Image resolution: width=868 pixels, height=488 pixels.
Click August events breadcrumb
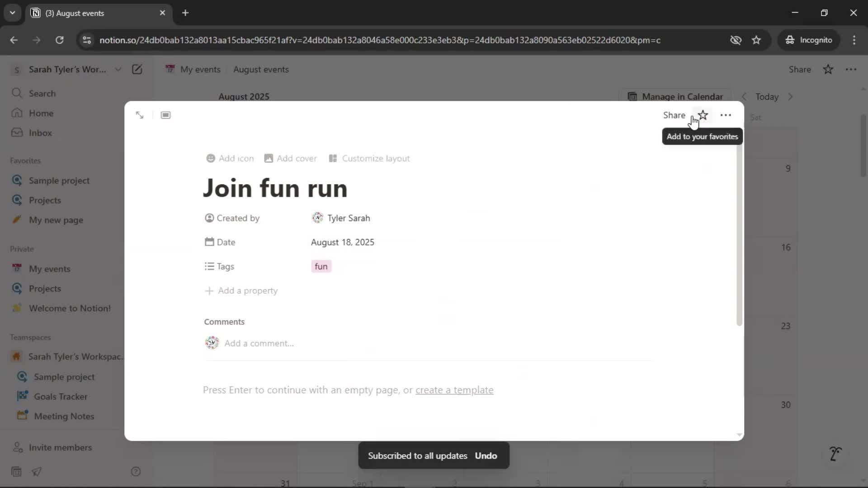tap(261, 70)
